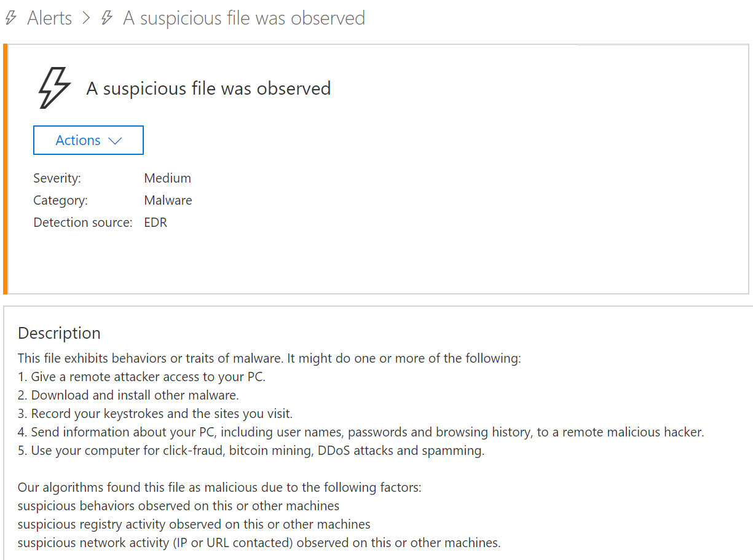Click the Severity field label

[57, 178]
